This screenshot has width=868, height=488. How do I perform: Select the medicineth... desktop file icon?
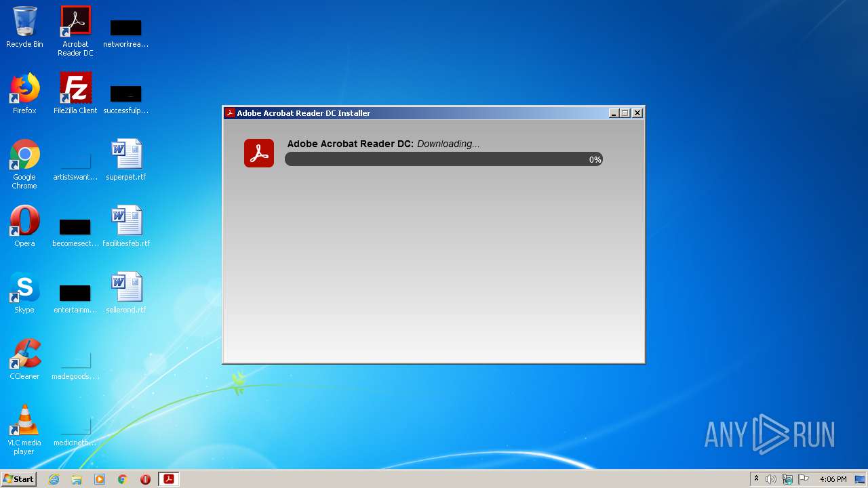[75, 431]
